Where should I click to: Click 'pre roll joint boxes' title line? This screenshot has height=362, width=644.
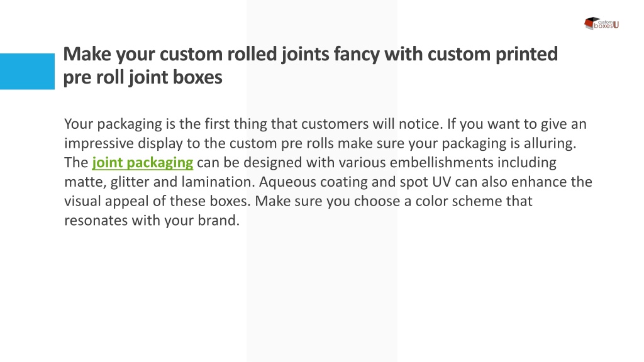click(x=143, y=77)
